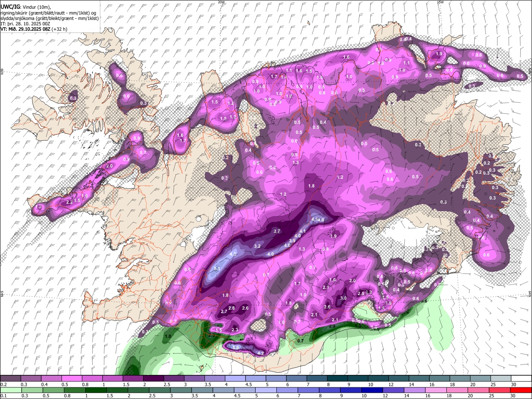Pick rain-scale swatch between 0.1 and 0.3

(x=11, y=390)
